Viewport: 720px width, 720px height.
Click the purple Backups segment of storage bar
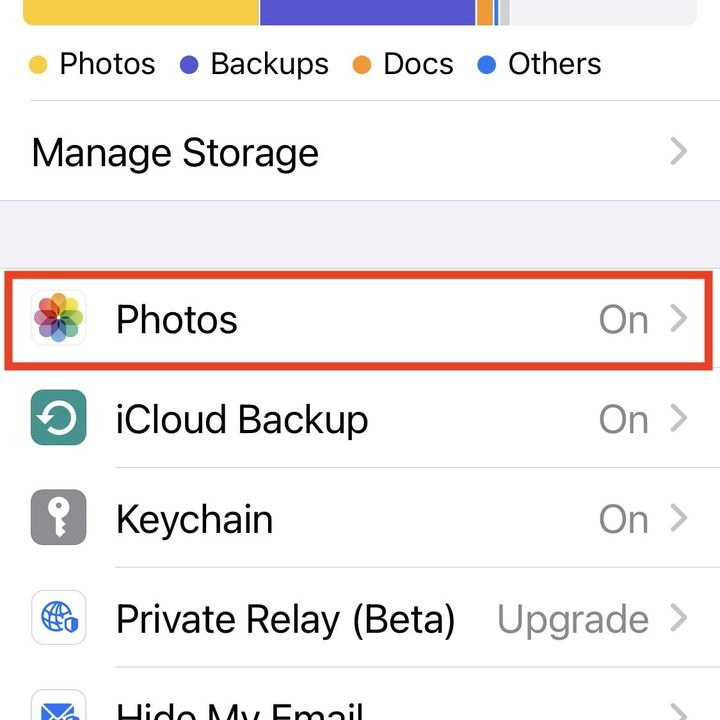point(367,12)
